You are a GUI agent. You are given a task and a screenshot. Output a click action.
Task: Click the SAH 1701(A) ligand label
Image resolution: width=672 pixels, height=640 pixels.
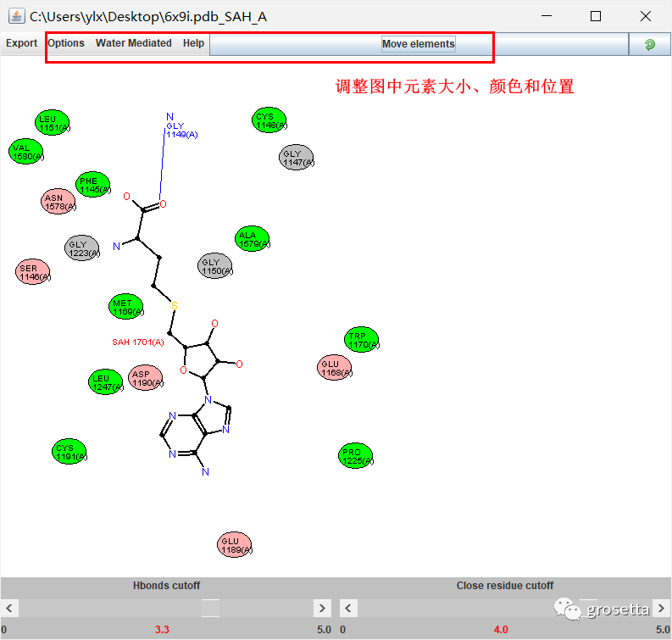click(x=138, y=342)
